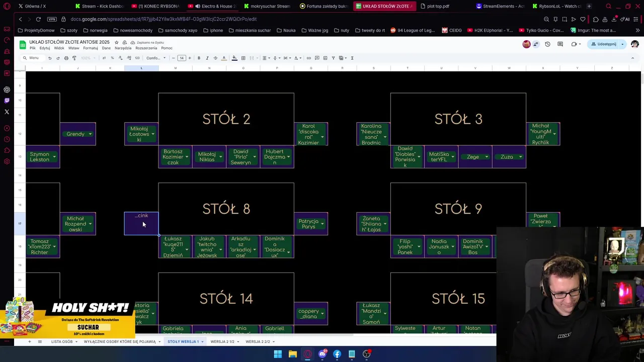Image resolution: width=644 pixels, height=362 pixels.
Task: Click the Insert comment icon
Action: tap(316, 58)
